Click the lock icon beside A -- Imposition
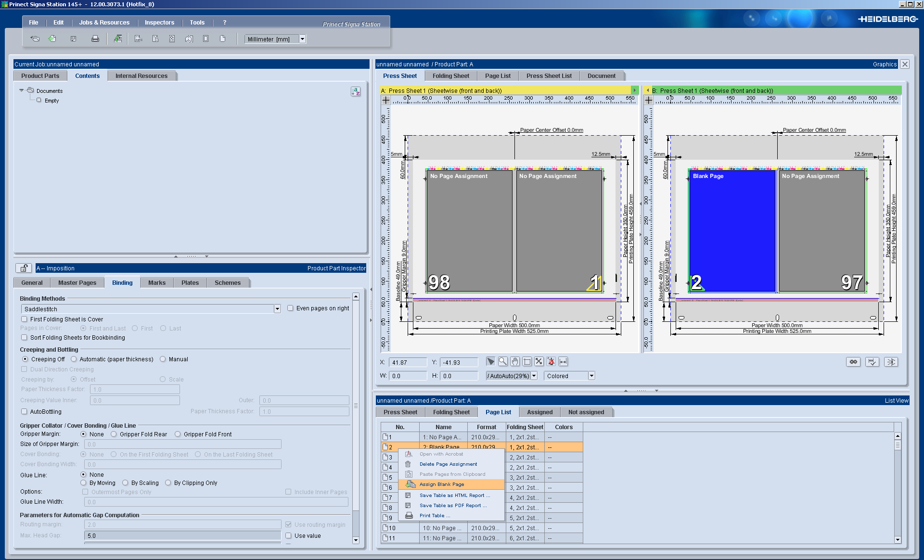Screen dimensions: 924x560 (x=24, y=268)
